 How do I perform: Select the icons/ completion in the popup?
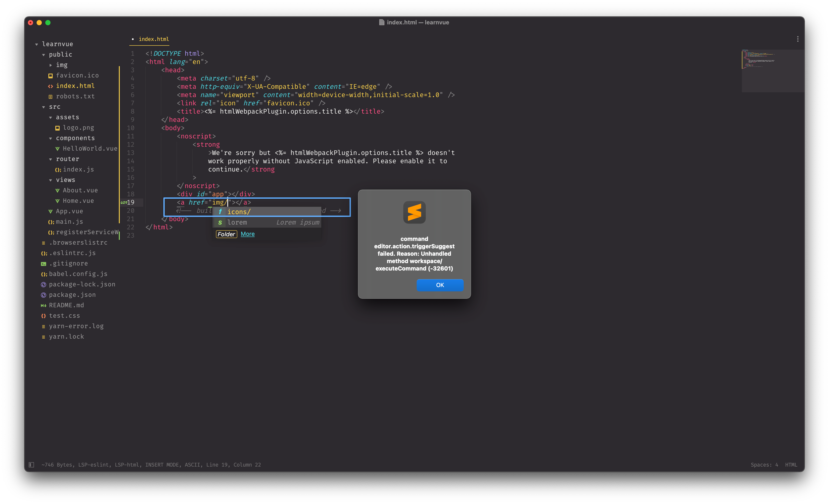[239, 212]
